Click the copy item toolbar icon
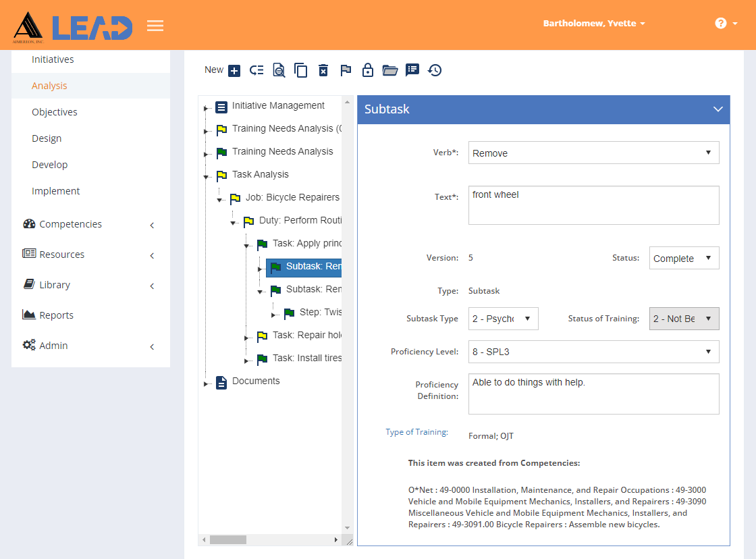756x559 pixels. click(x=301, y=70)
